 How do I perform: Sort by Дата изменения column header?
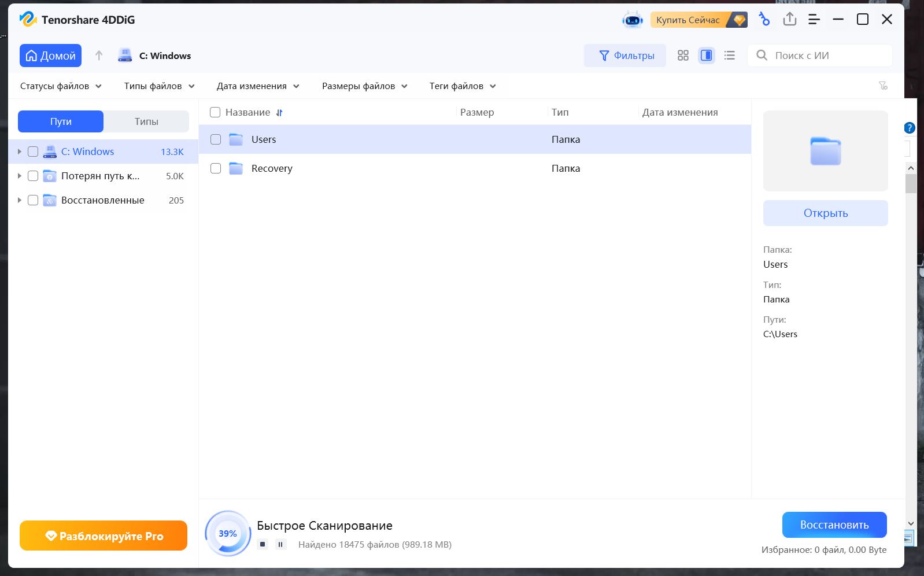[680, 112]
